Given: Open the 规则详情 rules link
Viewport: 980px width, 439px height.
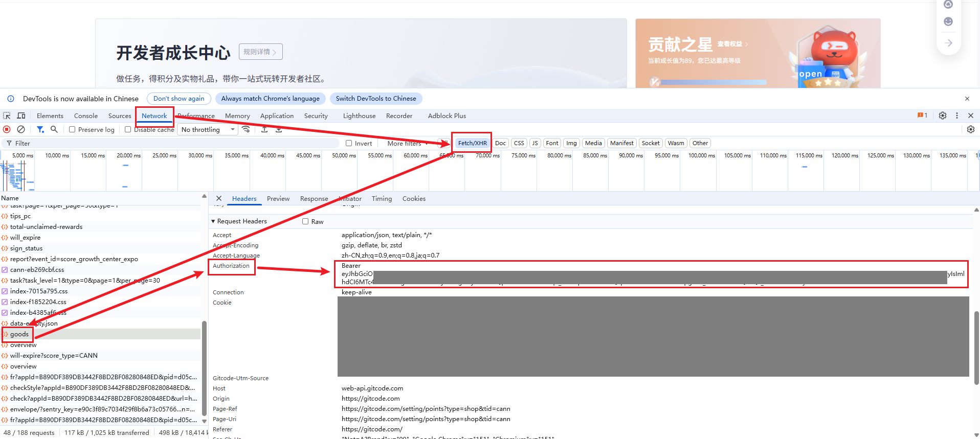Looking at the screenshot, I should (260, 52).
